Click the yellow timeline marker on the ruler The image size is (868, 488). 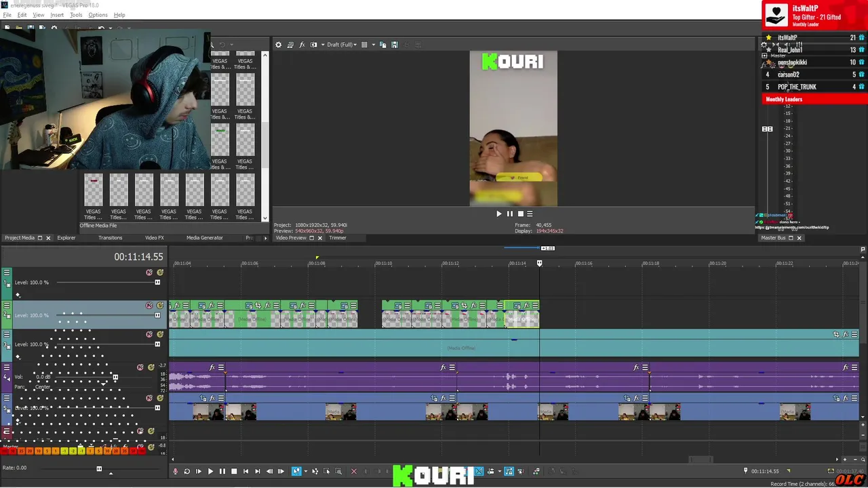tap(317, 258)
